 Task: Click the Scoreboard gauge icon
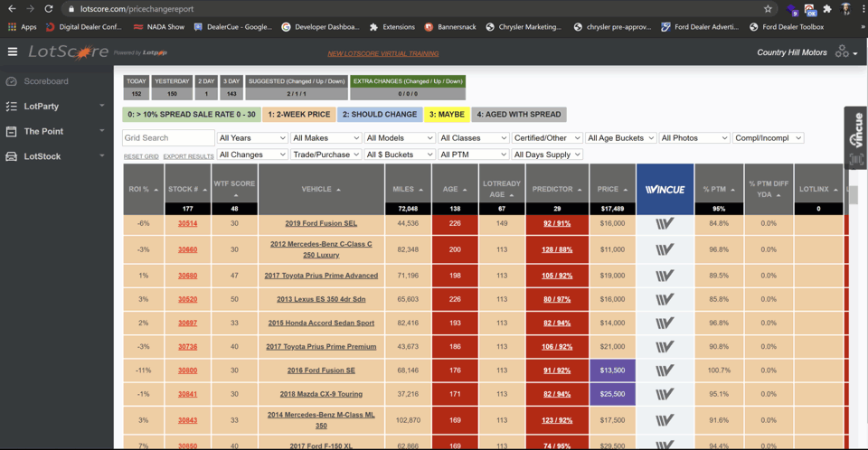tap(11, 81)
